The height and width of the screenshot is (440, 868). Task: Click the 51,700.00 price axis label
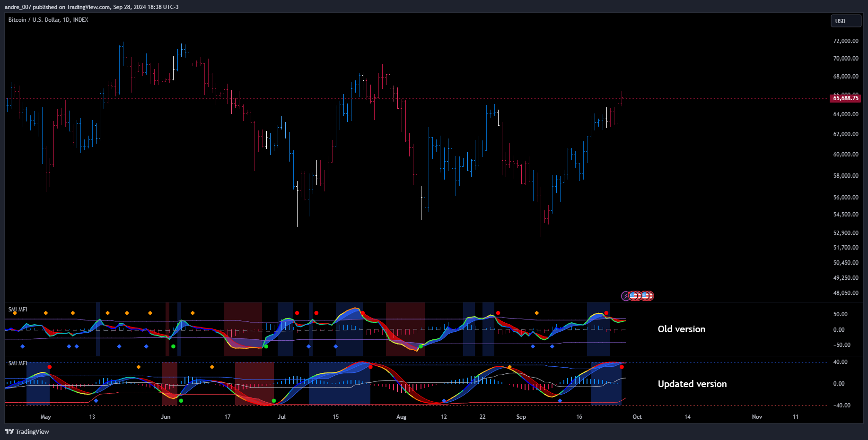846,248
